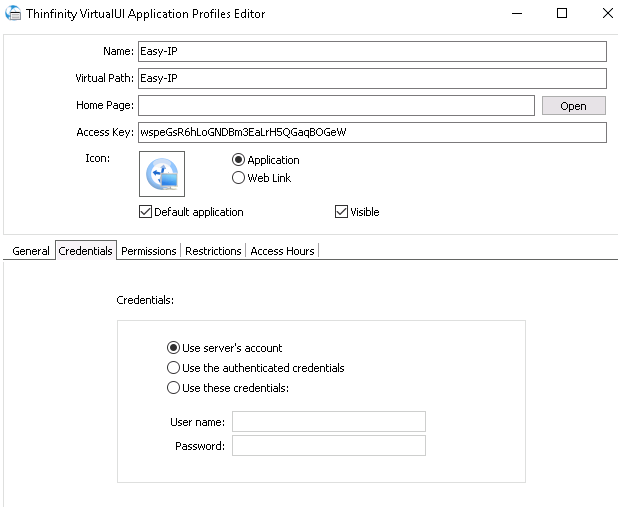Minimize the Profiles Editor window
Screen dimensions: 618x507
tap(517, 13)
